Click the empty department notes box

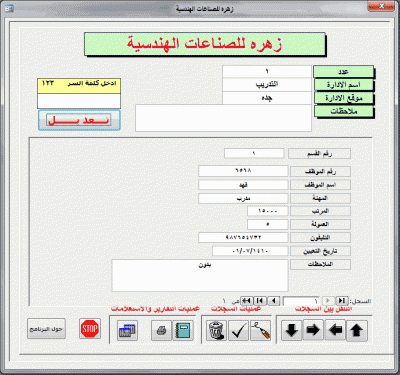pyautogui.click(x=223, y=118)
